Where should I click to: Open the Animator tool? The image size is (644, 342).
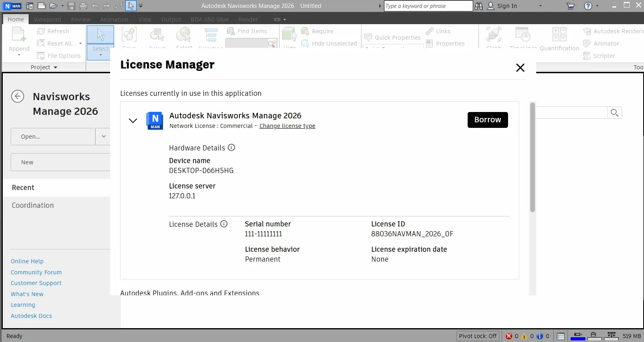(601, 44)
